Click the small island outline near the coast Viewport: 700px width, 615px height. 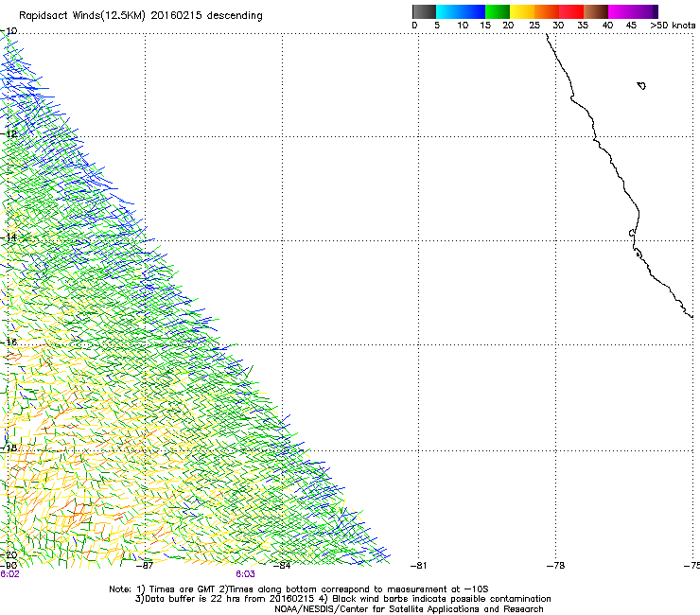(x=641, y=85)
